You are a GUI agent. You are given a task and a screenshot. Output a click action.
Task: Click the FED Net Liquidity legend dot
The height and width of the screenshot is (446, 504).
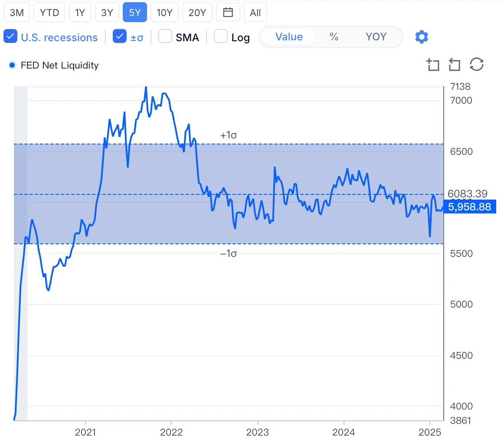click(x=12, y=66)
